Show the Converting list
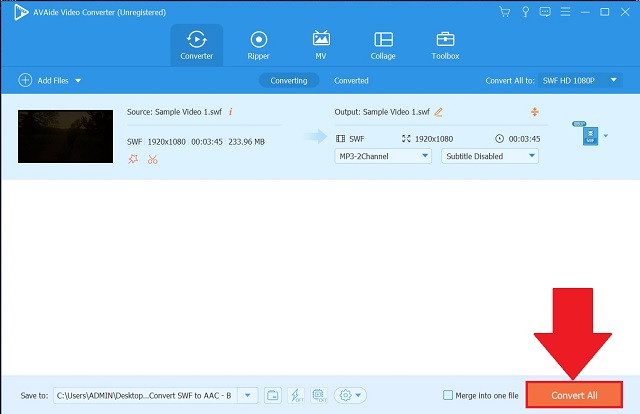The image size is (640, 414). [x=289, y=80]
